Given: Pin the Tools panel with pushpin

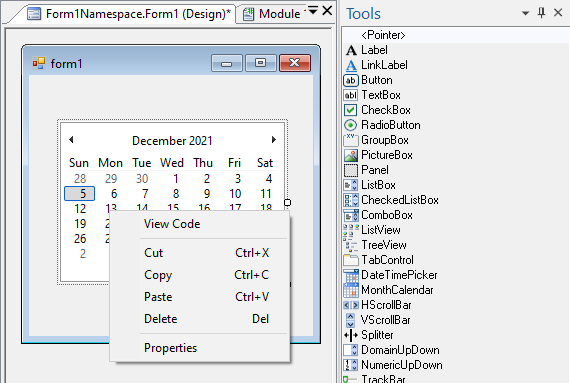Looking at the screenshot, I should click(541, 13).
